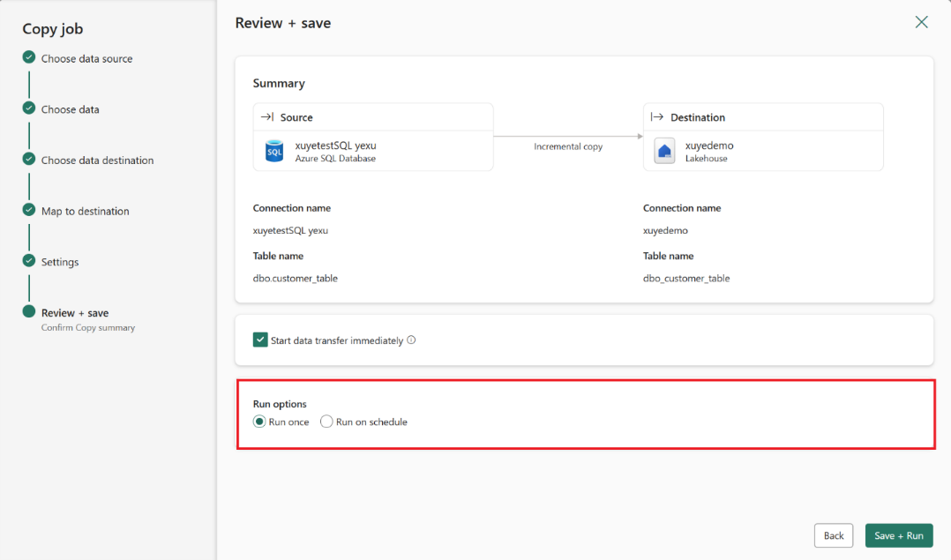Open the Choose data destination step

pyautogui.click(x=97, y=161)
